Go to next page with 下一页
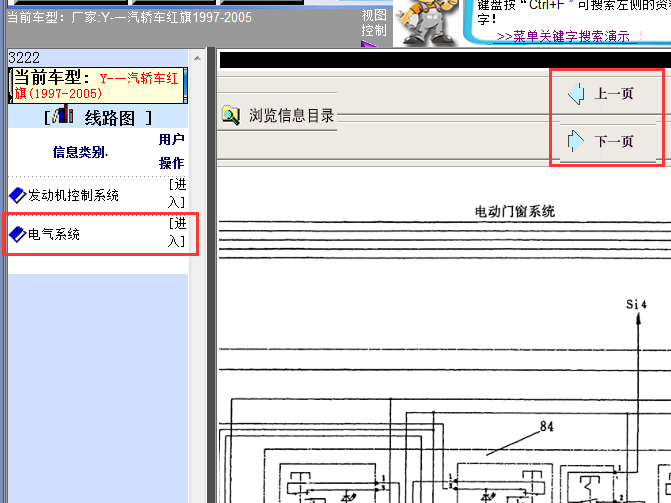 [614, 141]
